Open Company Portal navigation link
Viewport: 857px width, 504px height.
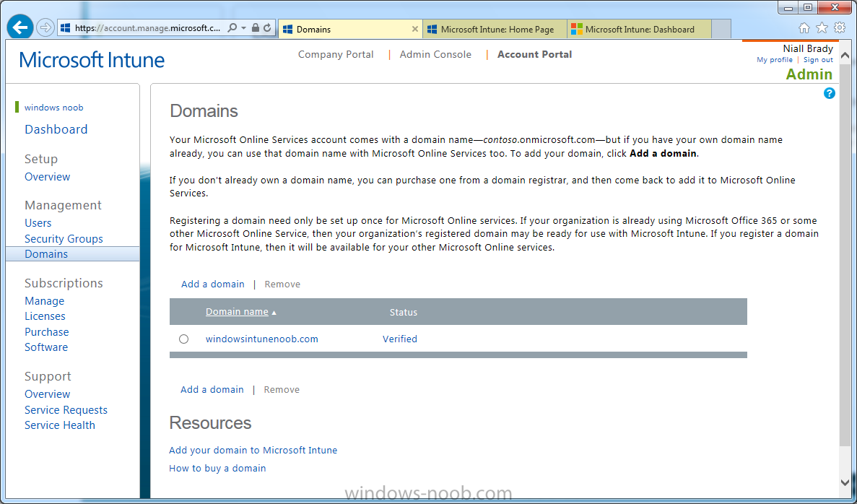pos(336,55)
